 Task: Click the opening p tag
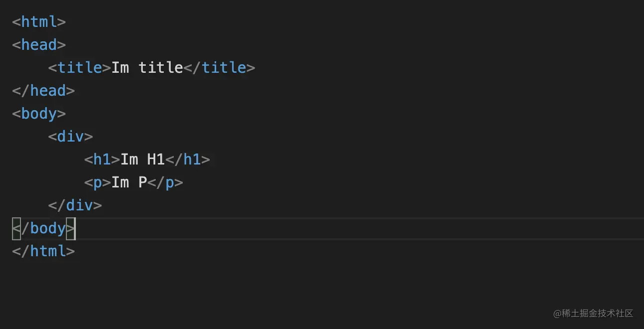(x=97, y=182)
